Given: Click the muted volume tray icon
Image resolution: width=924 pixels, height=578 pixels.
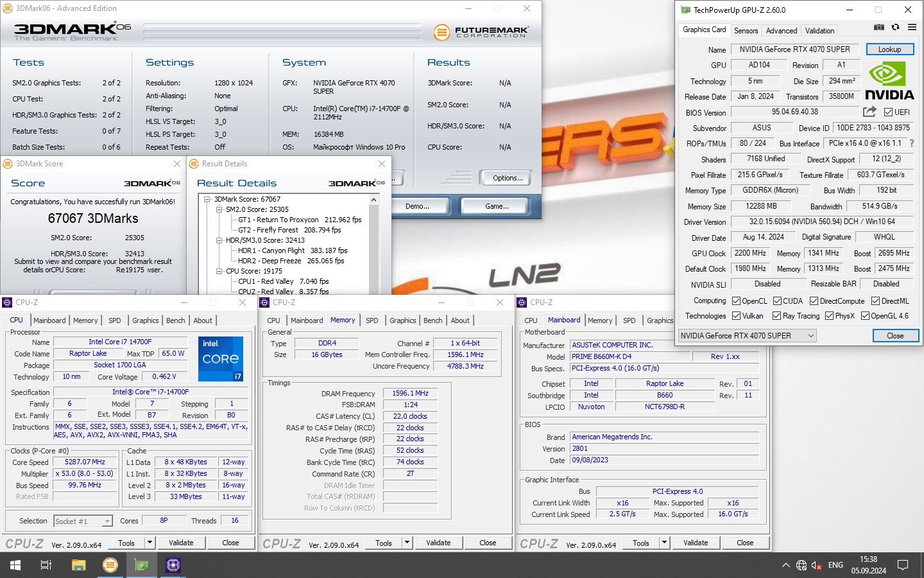Looking at the screenshot, I should pos(817,565).
